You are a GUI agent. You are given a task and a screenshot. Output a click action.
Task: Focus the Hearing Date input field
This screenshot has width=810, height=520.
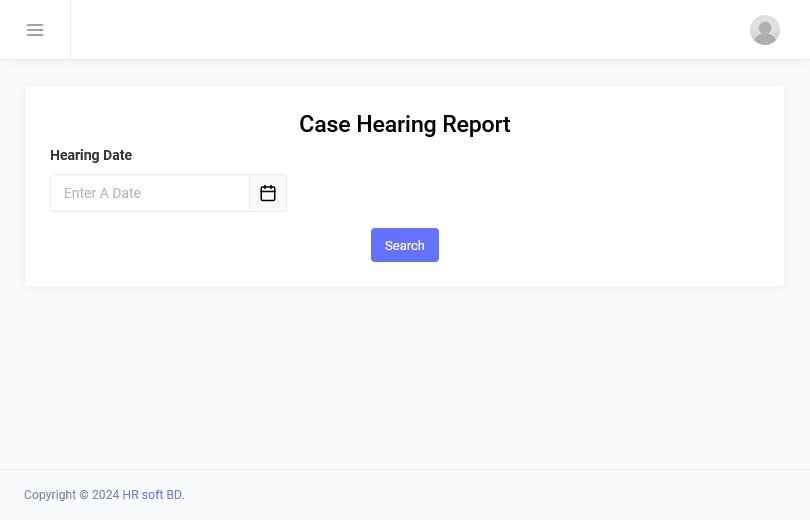[x=150, y=193]
